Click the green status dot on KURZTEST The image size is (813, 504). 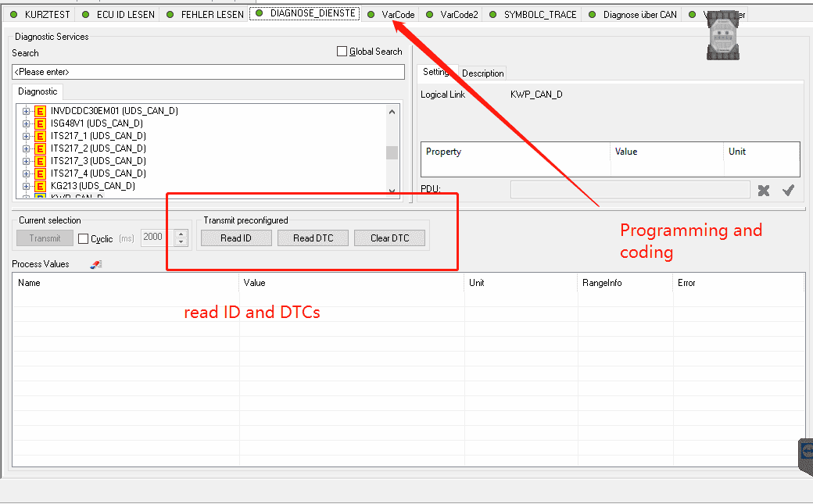click(14, 15)
